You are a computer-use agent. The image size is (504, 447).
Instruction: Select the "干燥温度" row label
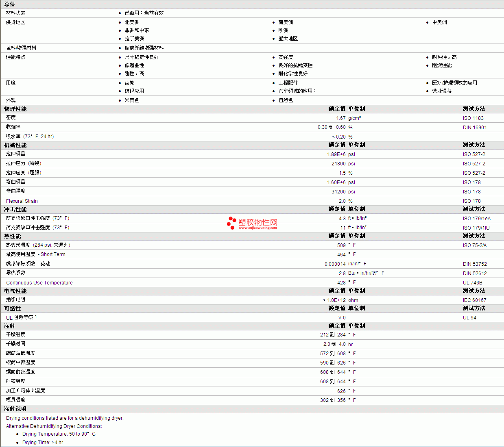tap(15, 334)
